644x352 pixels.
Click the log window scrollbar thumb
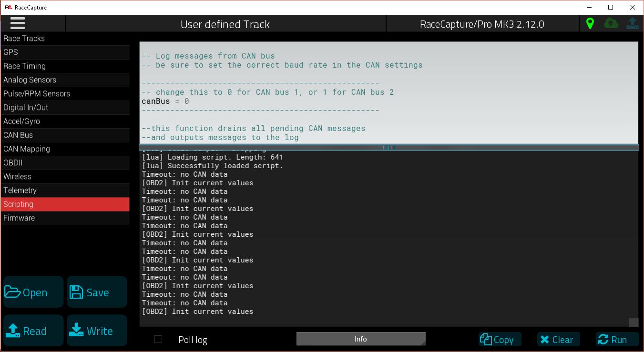(634, 322)
